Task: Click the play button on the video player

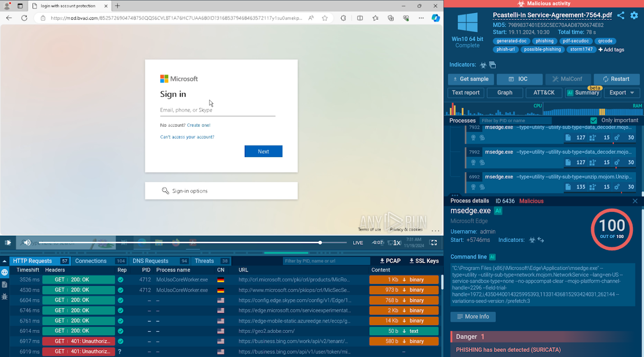Action: tap(8, 242)
